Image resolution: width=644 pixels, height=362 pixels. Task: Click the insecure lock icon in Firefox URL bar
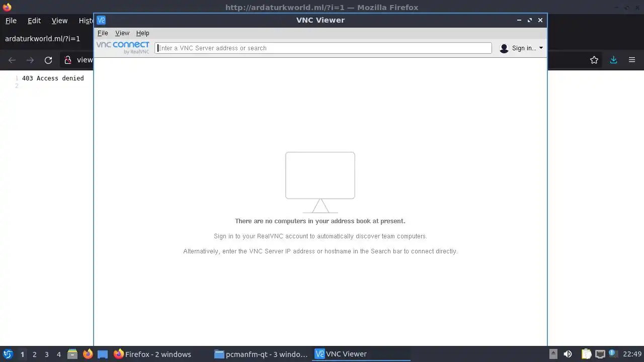(68, 60)
